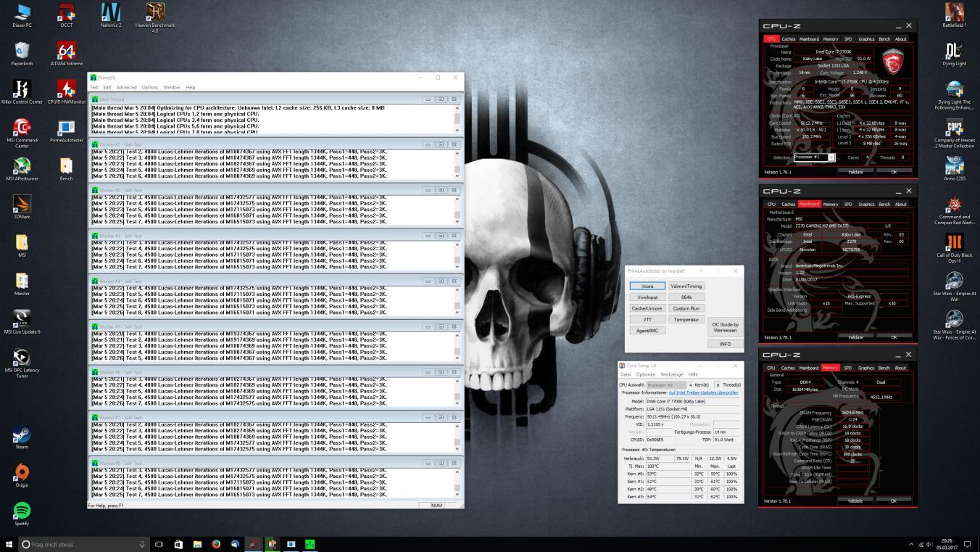Launch Spotify from the desktop
The image size is (980, 552).
[22, 511]
